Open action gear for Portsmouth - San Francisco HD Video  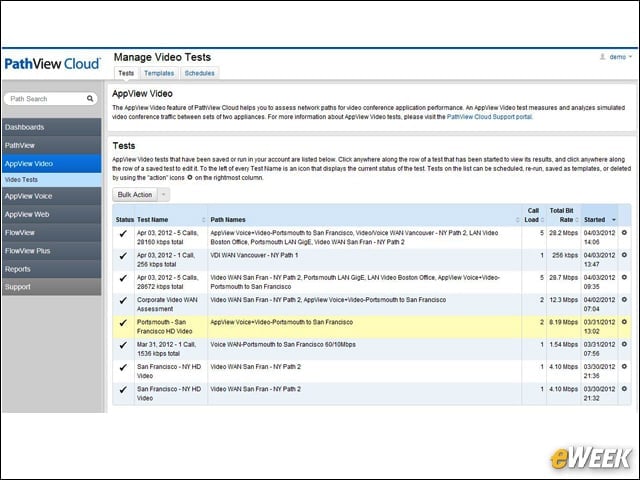click(x=624, y=322)
